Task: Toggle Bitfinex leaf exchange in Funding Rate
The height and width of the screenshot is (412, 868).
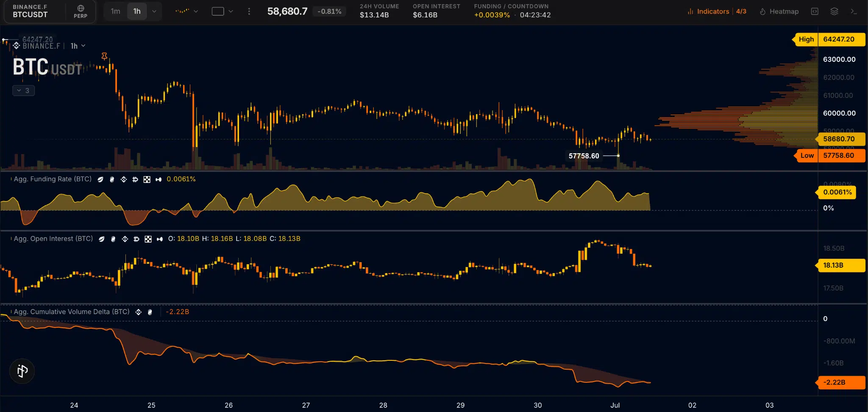Action: pyautogui.click(x=100, y=180)
